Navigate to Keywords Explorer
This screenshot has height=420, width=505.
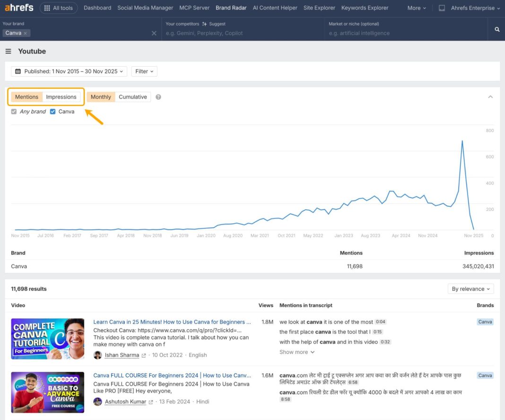365,8
